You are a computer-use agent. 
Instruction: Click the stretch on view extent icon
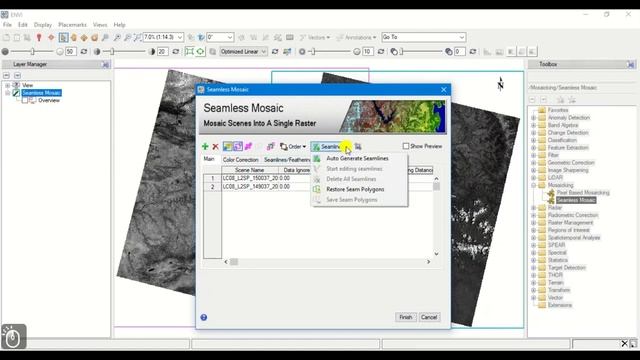(x=189, y=52)
